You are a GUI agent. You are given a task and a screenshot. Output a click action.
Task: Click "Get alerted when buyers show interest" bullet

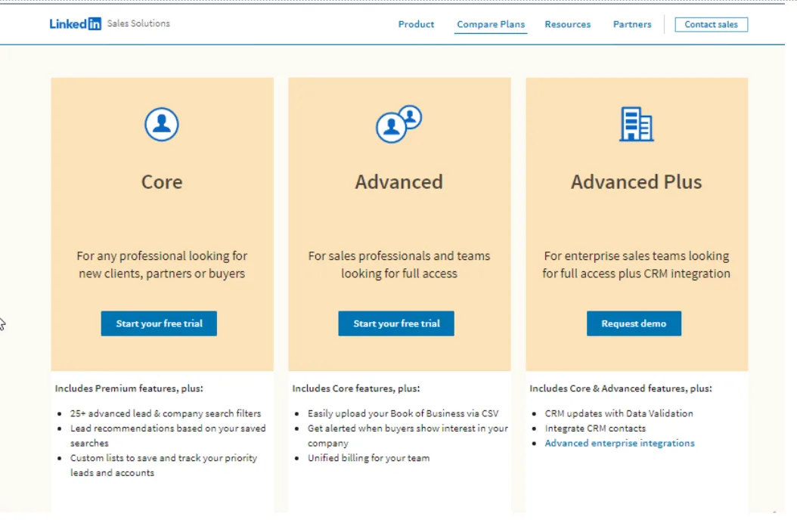(408, 435)
